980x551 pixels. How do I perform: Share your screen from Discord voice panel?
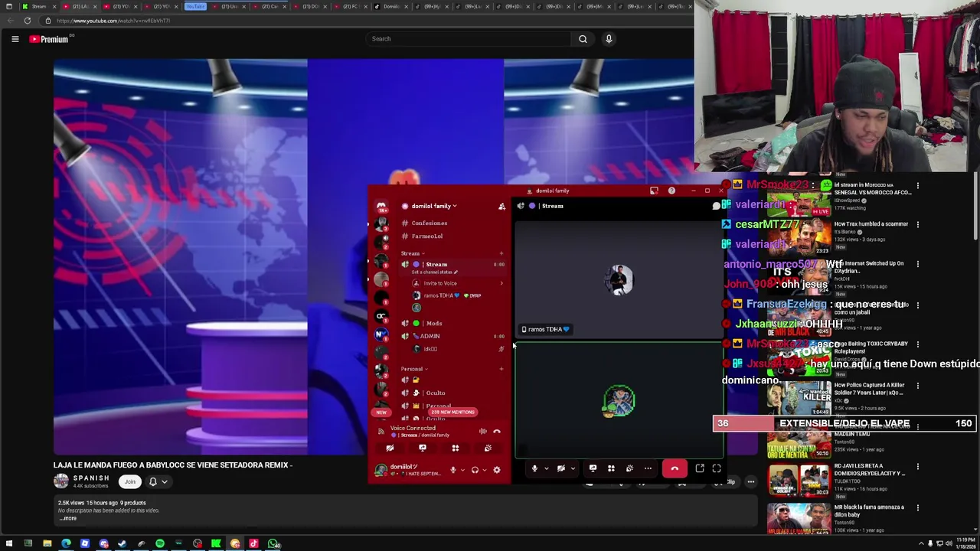coord(423,448)
